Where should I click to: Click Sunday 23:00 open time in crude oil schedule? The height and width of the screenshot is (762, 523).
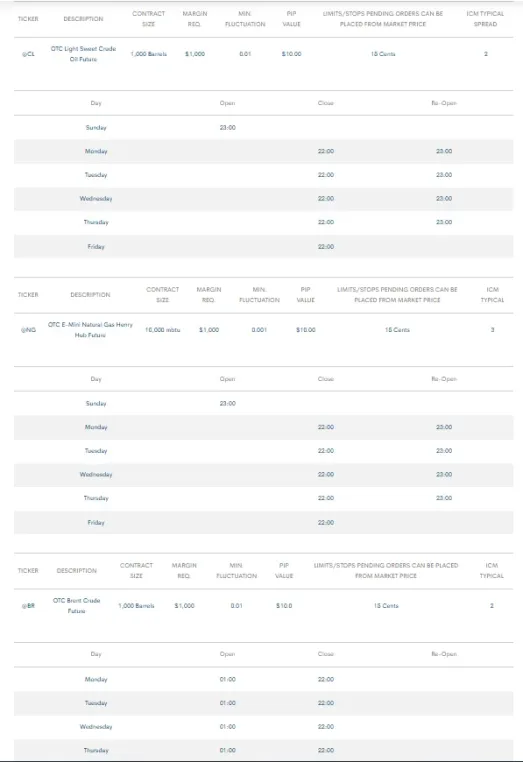227,128
